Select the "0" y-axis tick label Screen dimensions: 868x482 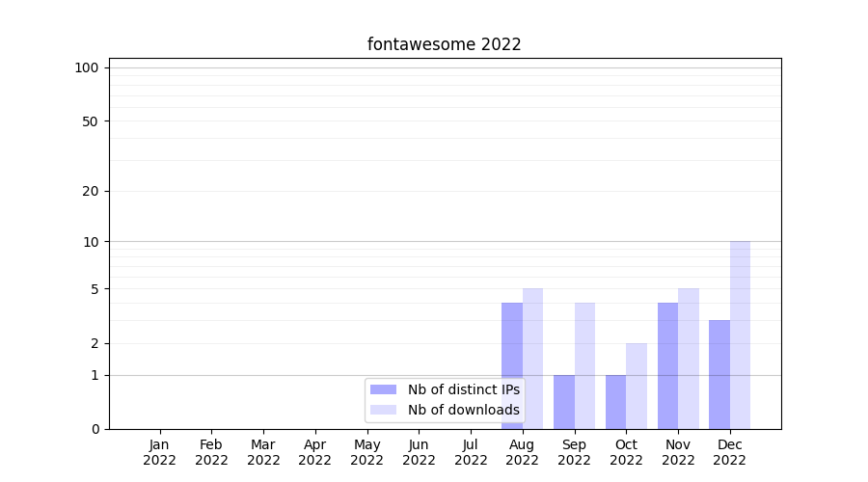tap(95, 429)
